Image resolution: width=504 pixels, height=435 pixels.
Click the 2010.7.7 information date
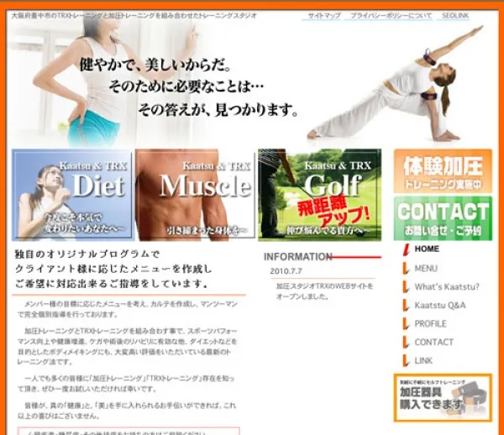(x=286, y=271)
